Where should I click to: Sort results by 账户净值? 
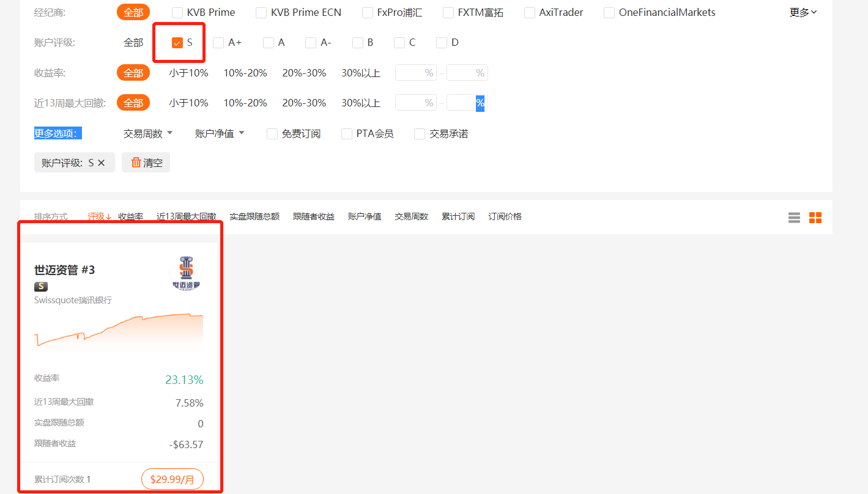(x=365, y=216)
